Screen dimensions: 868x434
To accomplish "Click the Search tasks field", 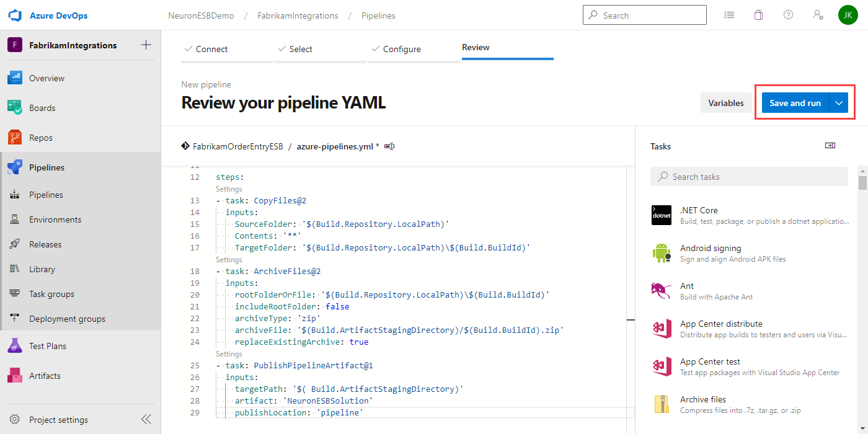I will coord(749,177).
